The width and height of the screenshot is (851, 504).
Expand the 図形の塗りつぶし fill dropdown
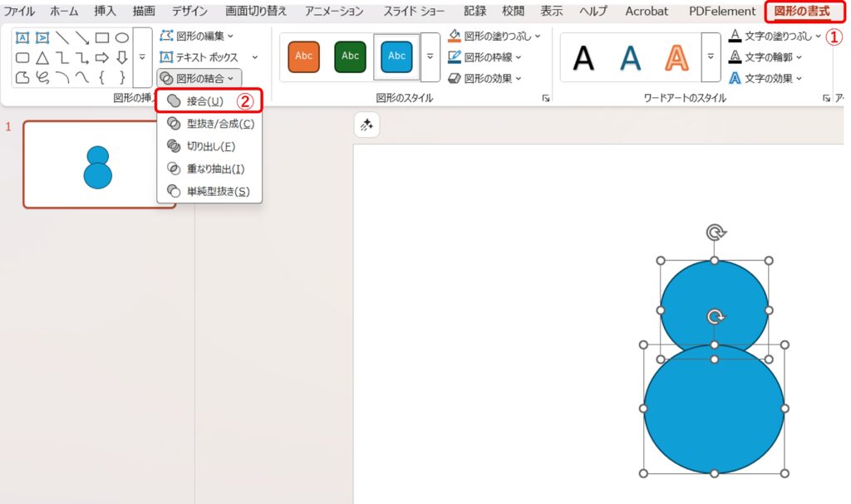[494, 36]
